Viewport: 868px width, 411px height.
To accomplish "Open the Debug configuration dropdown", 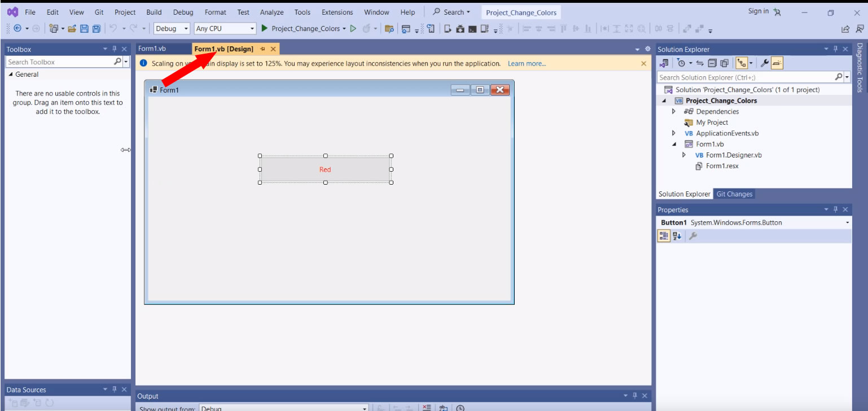I will click(172, 28).
